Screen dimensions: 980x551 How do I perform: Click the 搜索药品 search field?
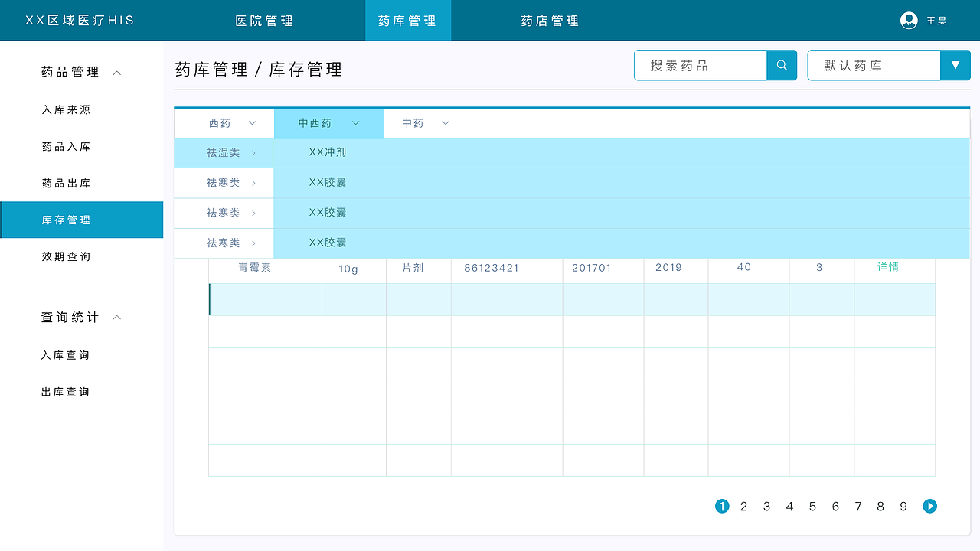point(700,65)
